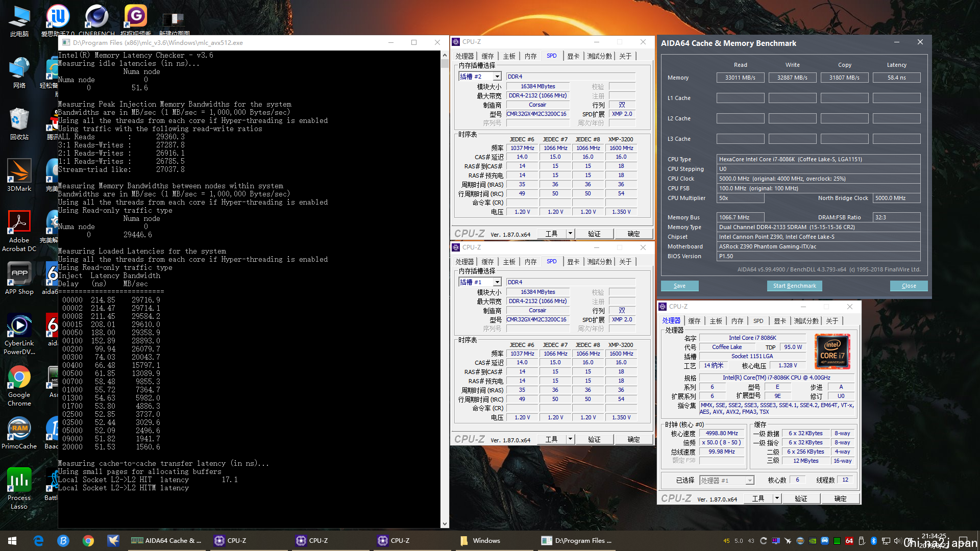
Task: Launch Process Lasso from desktop
Action: [19, 489]
